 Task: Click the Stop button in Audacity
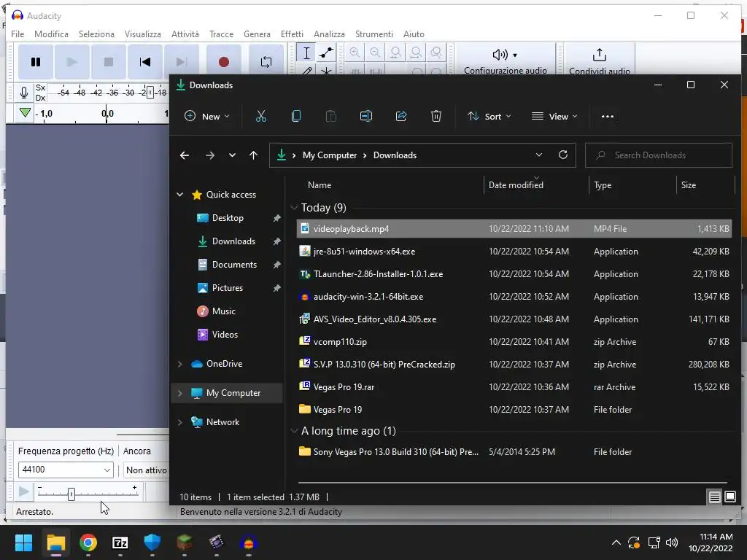click(109, 62)
